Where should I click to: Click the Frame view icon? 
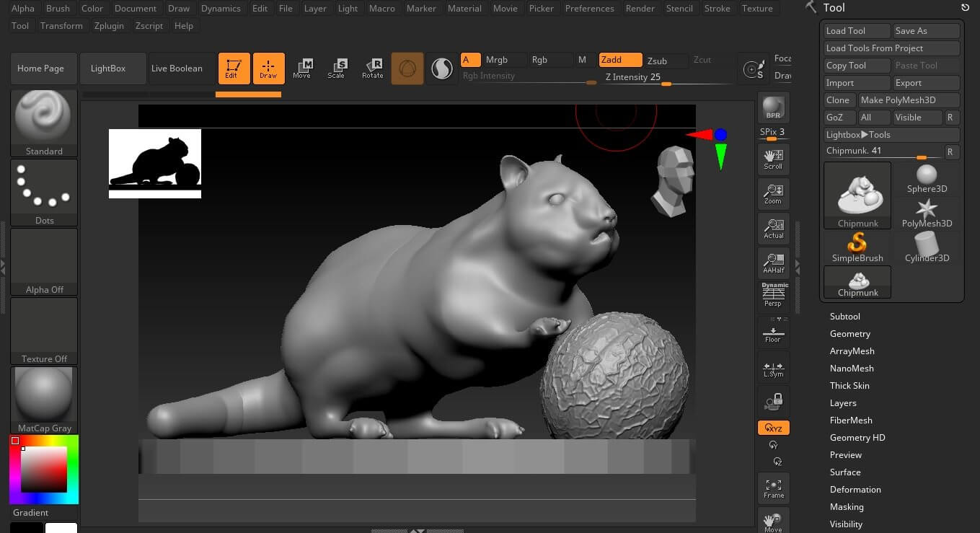click(x=773, y=488)
